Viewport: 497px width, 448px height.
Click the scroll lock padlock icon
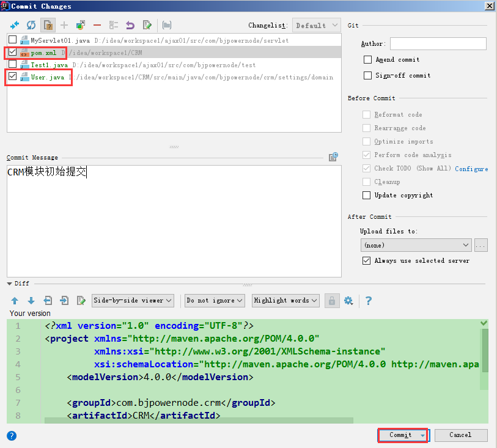coord(332,301)
